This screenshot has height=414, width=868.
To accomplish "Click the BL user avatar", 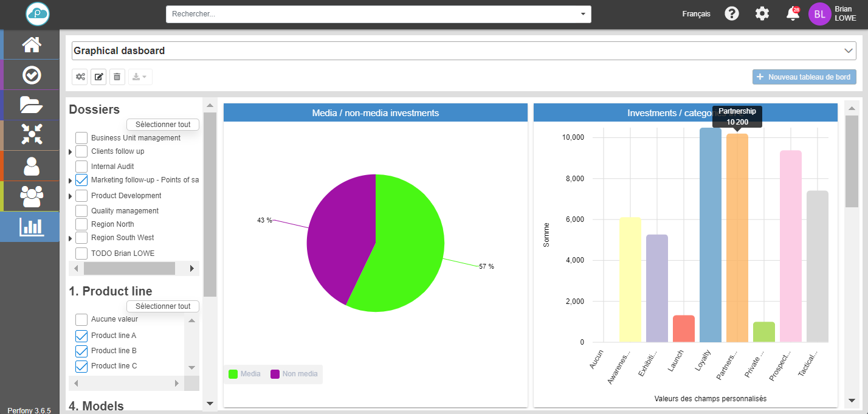I will tap(819, 14).
